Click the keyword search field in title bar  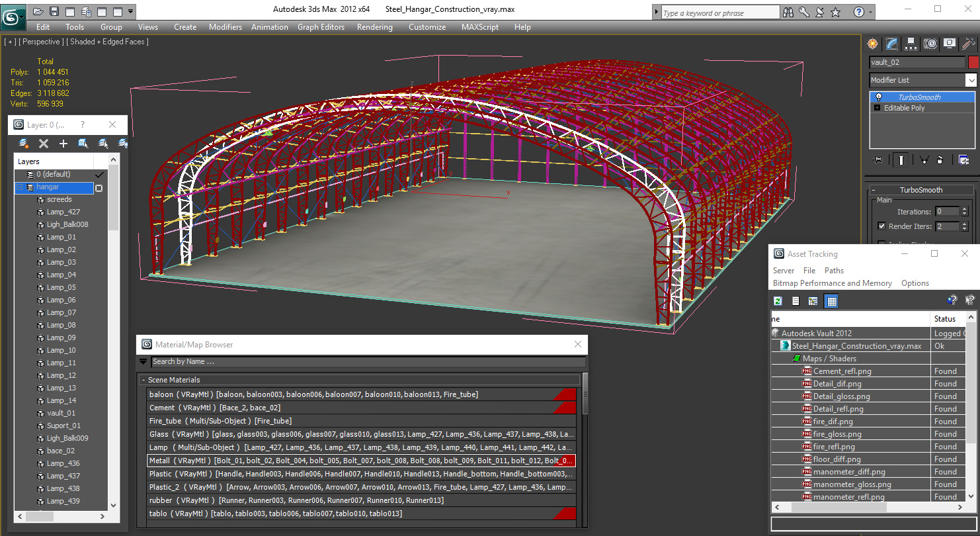(x=721, y=13)
